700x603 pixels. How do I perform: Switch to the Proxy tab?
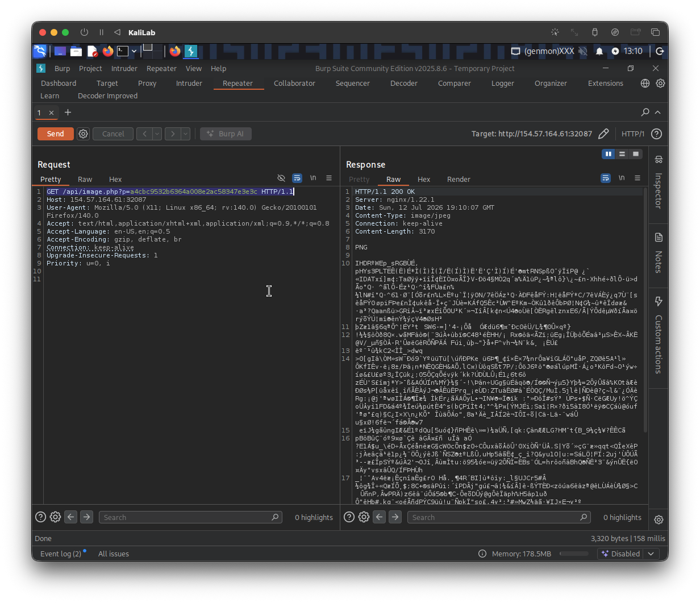point(147,84)
